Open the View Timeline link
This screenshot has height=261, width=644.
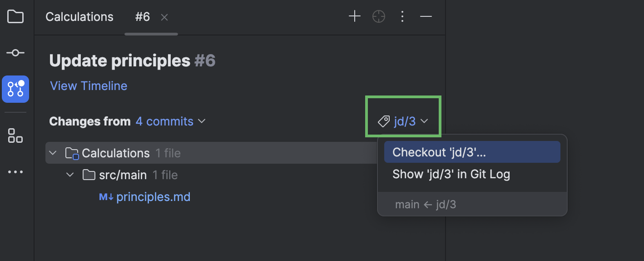[x=89, y=86]
